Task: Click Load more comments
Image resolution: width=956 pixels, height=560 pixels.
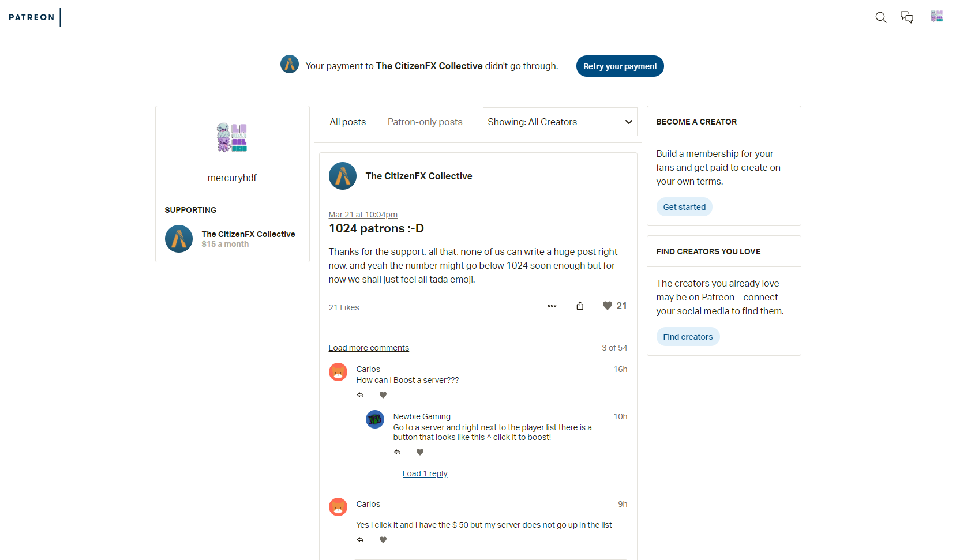Action: tap(369, 348)
